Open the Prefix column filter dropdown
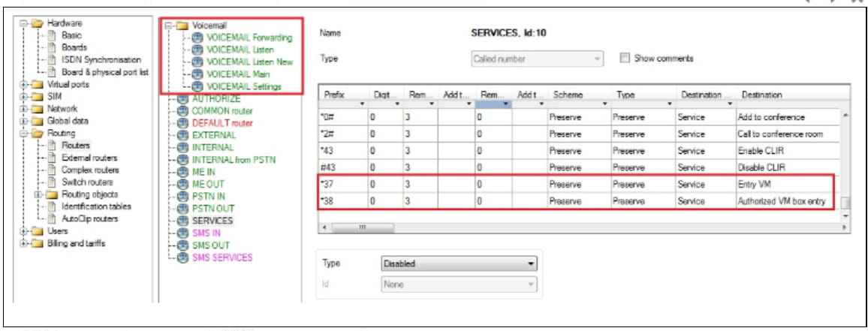Image resolution: width=868 pixels, height=331 pixels. pyautogui.click(x=363, y=104)
